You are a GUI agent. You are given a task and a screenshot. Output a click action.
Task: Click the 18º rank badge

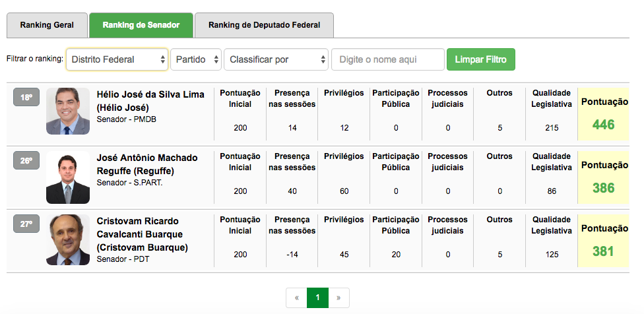pyautogui.click(x=26, y=98)
